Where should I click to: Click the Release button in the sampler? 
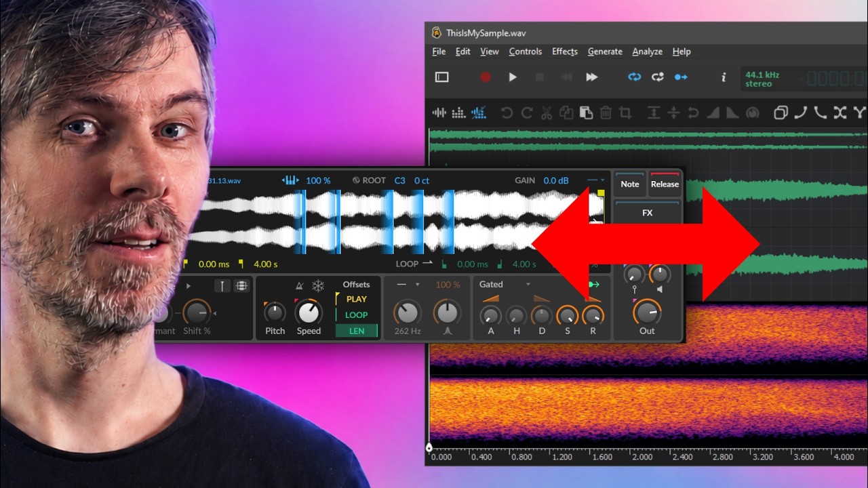point(665,184)
